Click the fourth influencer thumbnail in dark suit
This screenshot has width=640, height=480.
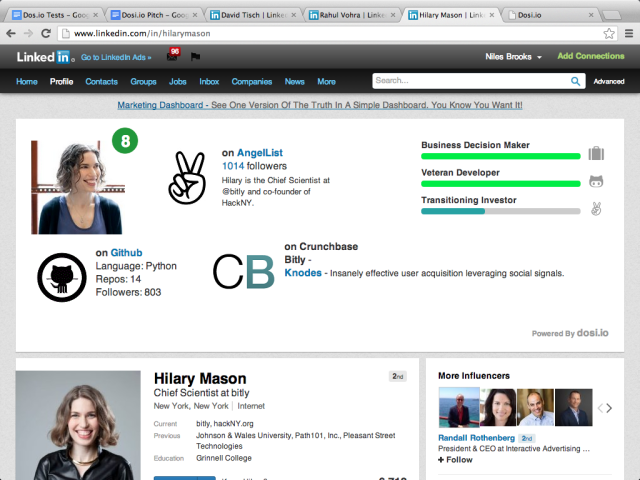point(573,407)
